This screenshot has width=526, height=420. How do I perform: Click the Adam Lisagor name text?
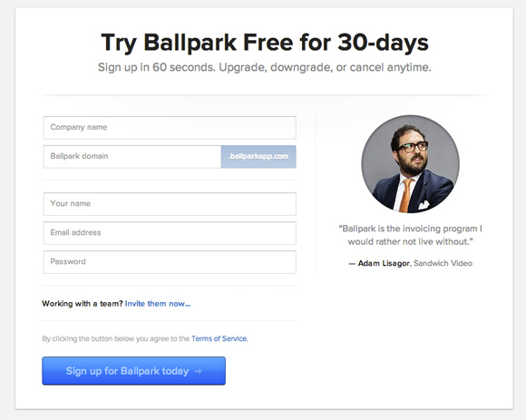point(384,263)
